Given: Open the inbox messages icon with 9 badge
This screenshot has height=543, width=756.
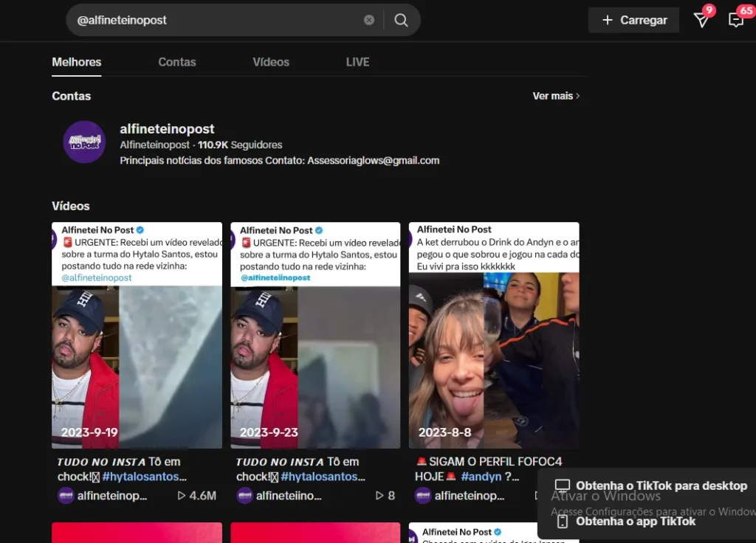Looking at the screenshot, I should 701,20.
